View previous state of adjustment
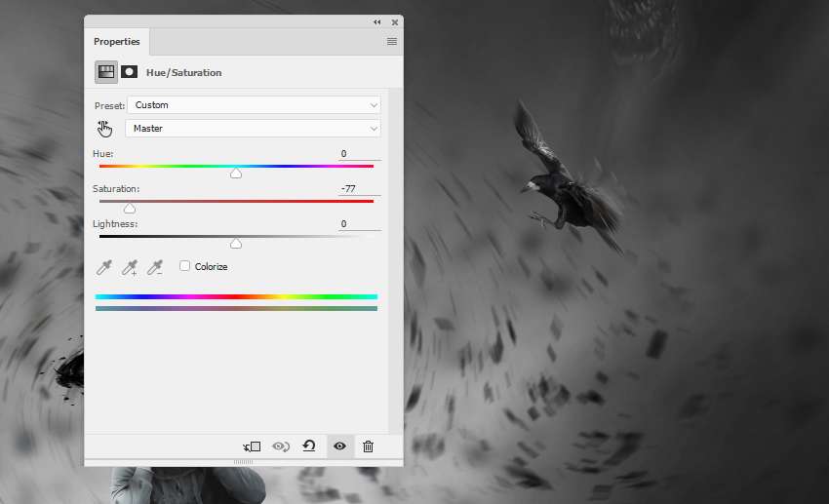 point(281,446)
